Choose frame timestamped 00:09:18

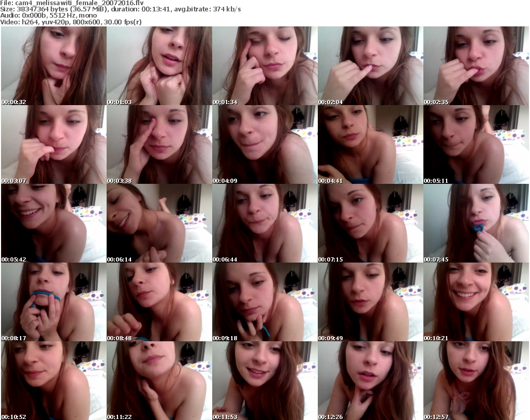pyautogui.click(x=265, y=302)
